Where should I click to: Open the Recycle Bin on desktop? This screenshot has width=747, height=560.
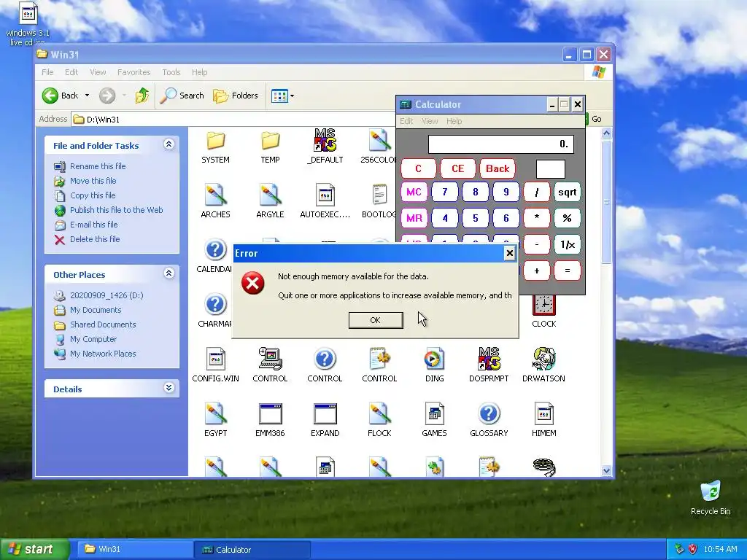pyautogui.click(x=711, y=497)
